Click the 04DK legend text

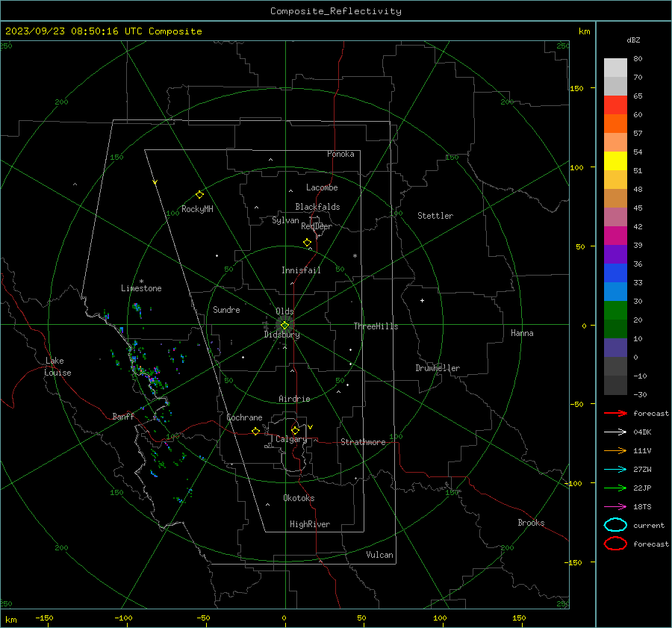[642, 432]
